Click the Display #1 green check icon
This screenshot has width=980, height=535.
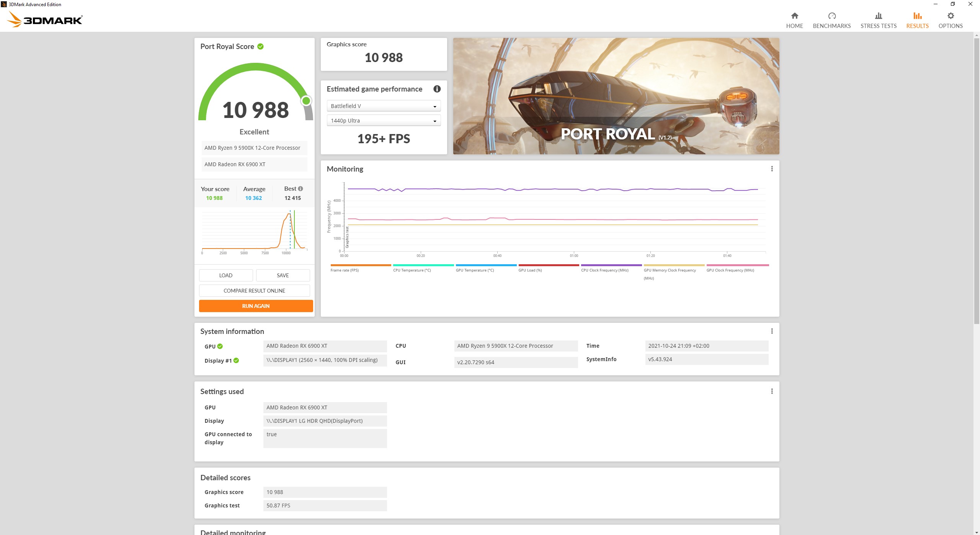point(236,360)
